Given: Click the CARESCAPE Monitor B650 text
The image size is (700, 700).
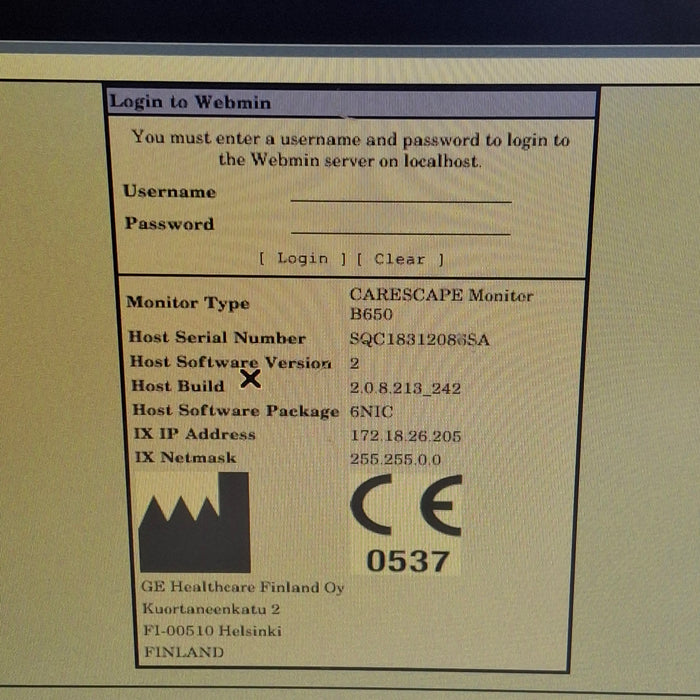Looking at the screenshot, I should point(441,304).
